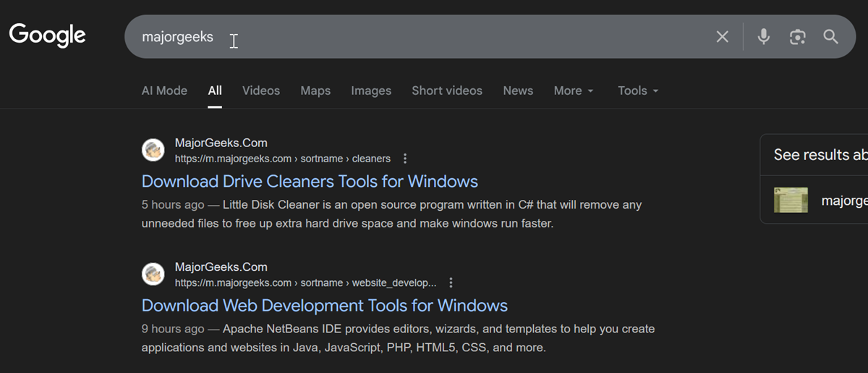This screenshot has width=868, height=373.
Task: Open three-dot options for cleaners result
Action: click(405, 159)
